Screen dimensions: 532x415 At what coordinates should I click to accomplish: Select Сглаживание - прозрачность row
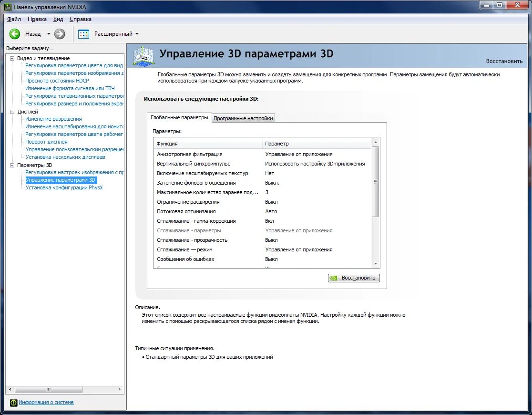click(x=263, y=240)
